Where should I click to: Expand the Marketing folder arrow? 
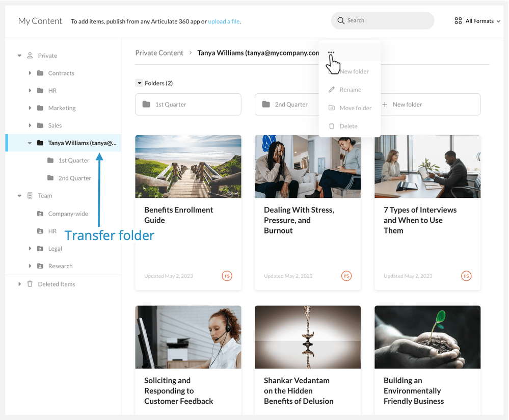(30, 108)
